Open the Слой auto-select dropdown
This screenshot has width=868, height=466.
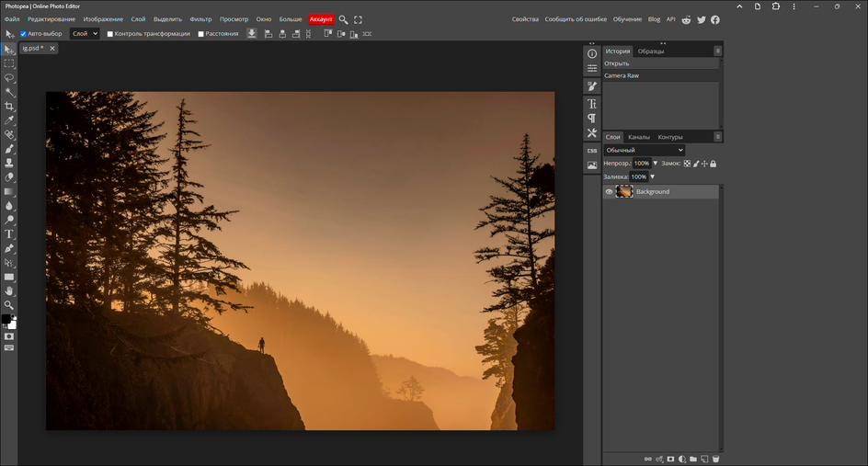[x=85, y=34]
